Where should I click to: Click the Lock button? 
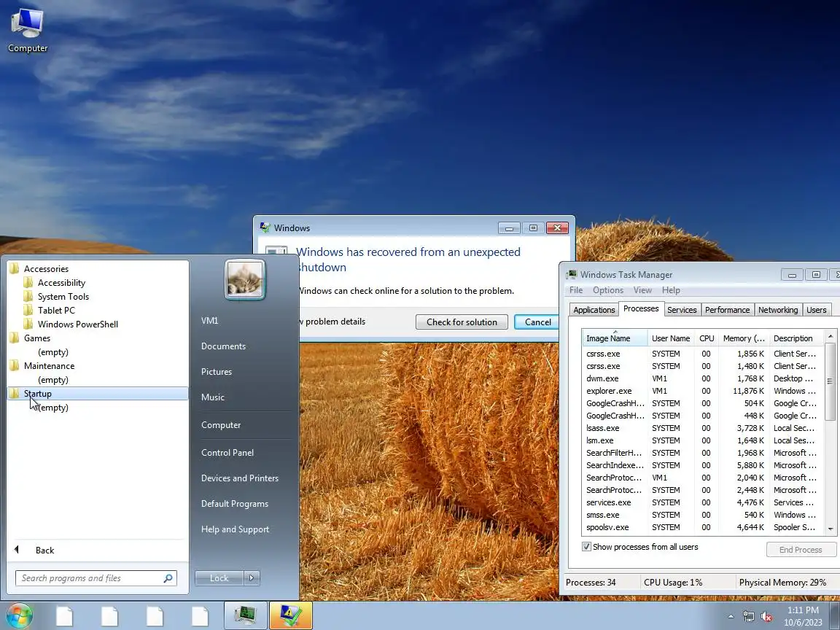(x=219, y=578)
